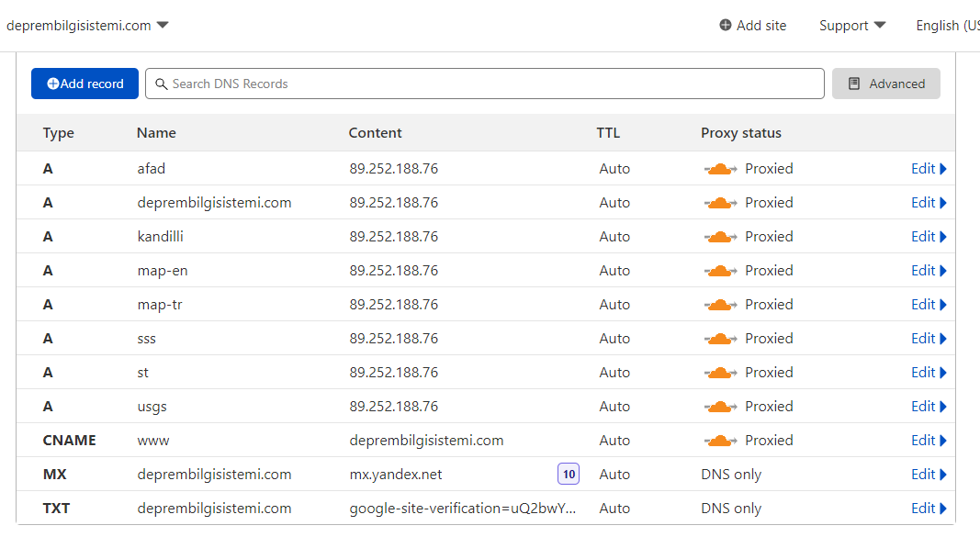Edit the www CNAME record
The image size is (980, 537).
pyautogui.click(x=929, y=441)
